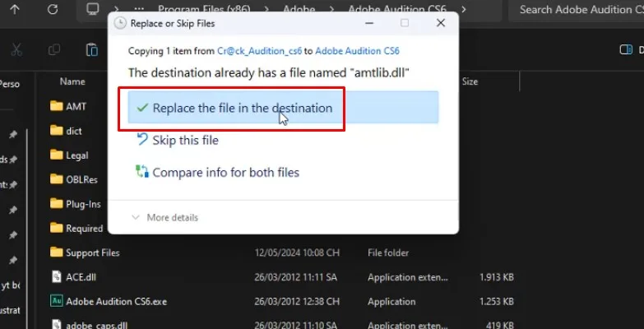Click Replace the file in the destination
This screenshot has width=644, height=329.
(x=242, y=108)
